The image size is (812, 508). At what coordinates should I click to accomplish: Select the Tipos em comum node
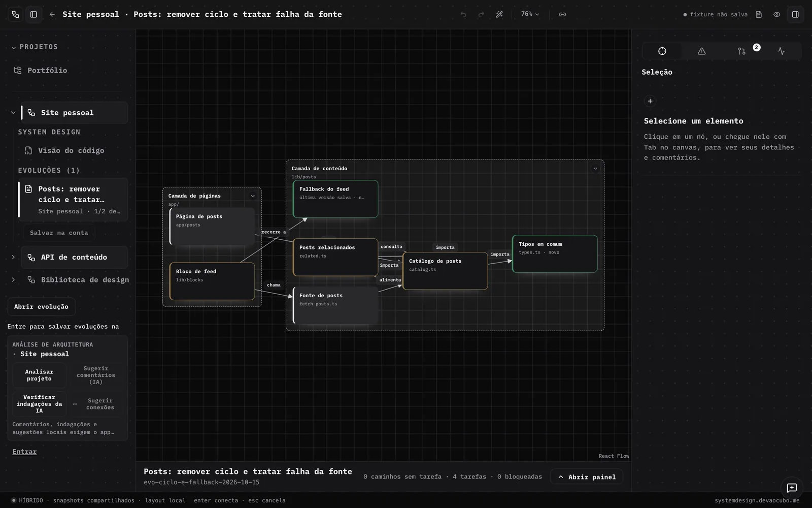[555, 253]
